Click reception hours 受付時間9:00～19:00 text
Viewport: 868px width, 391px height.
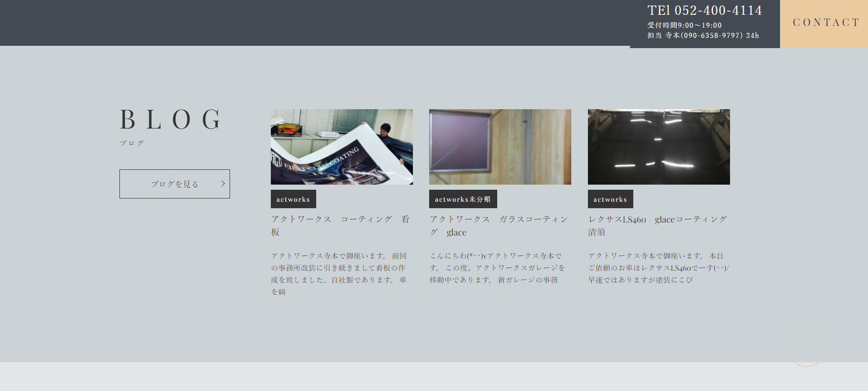pyautogui.click(x=685, y=25)
